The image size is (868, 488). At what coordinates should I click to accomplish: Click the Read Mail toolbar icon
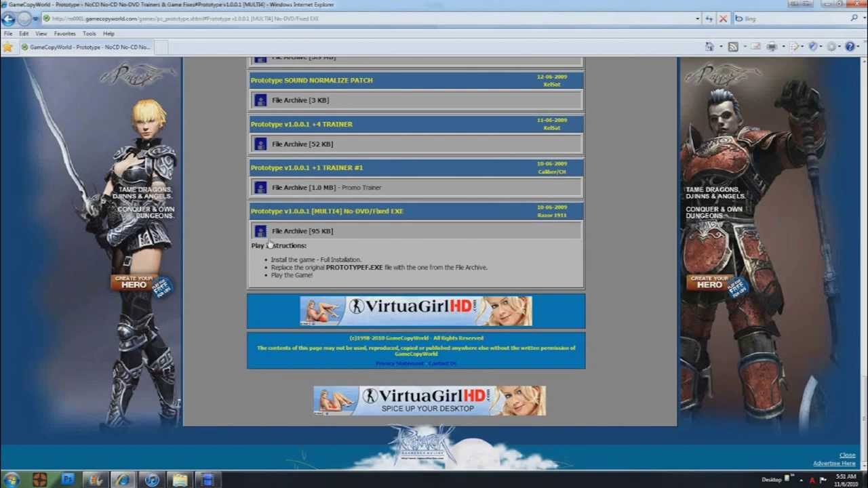coord(755,47)
